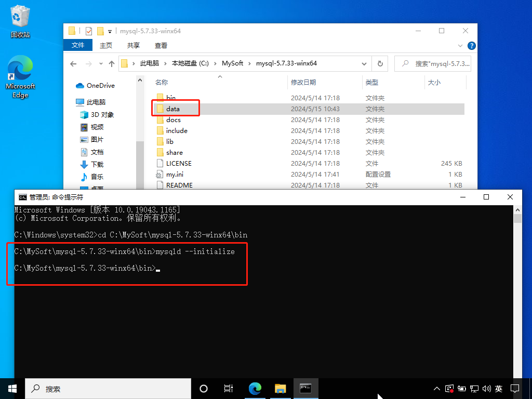Show hidden system tray icons chevron
This screenshot has height=399, width=532.
(436, 389)
